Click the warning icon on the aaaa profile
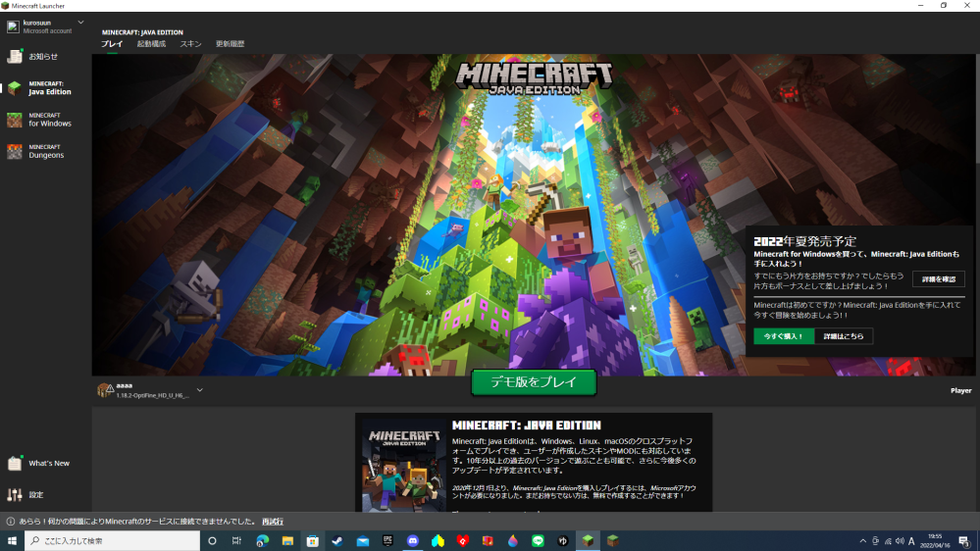The image size is (980, 551). 109,389
